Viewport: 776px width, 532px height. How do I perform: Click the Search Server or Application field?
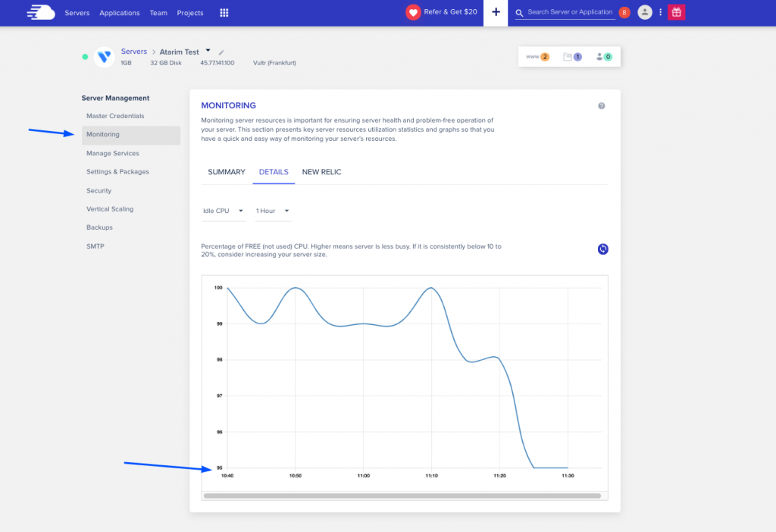tap(569, 12)
